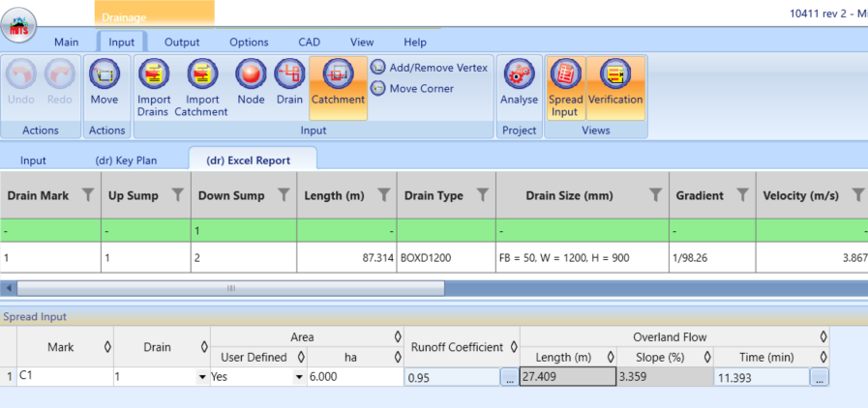The image size is (868, 408).
Task: Click the Mark field C1
Action: click(66, 376)
